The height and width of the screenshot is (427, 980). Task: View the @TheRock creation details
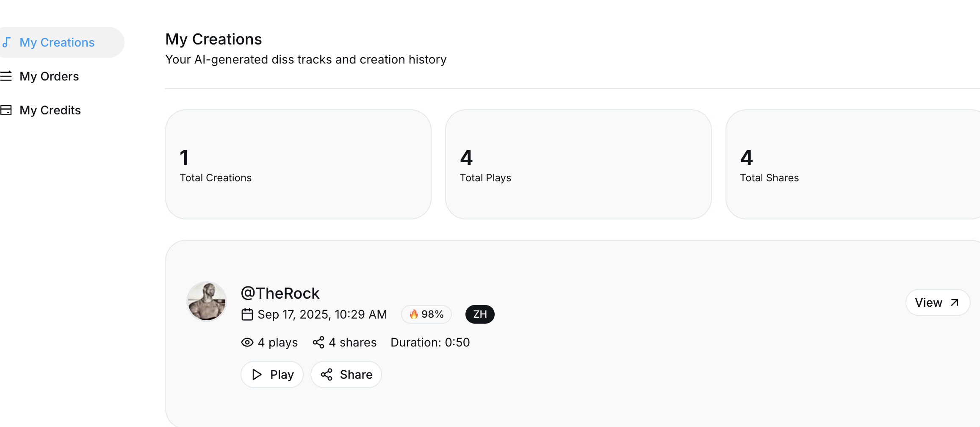tap(938, 302)
